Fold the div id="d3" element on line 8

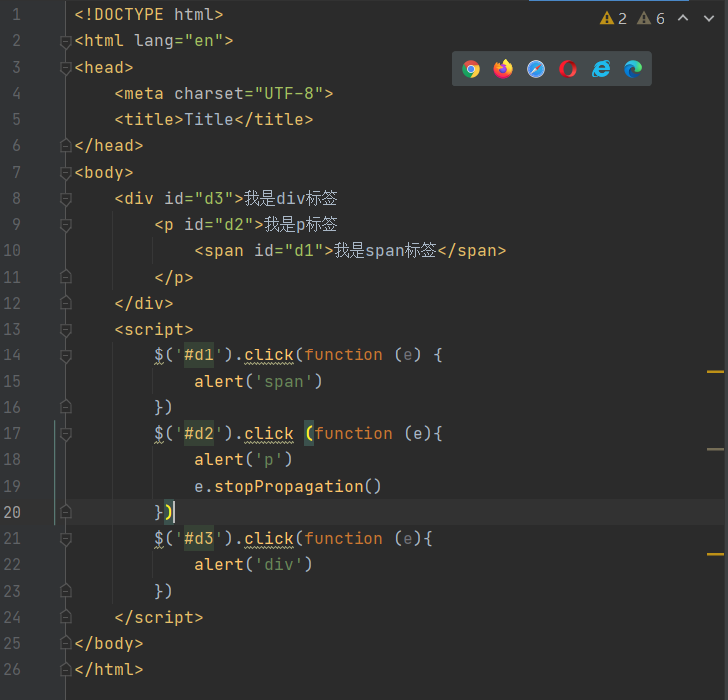pyautogui.click(x=66, y=199)
